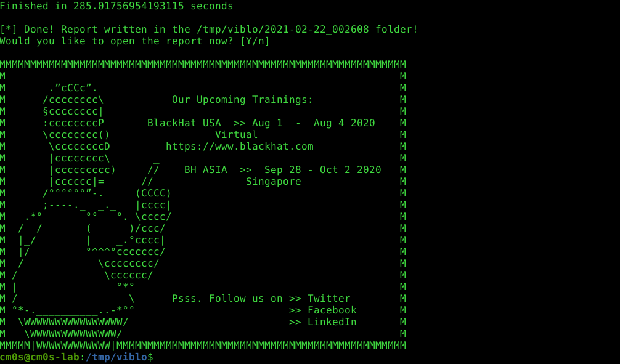Click the "BH ASIA" training text
The height and width of the screenshot is (364, 620).
click(x=206, y=170)
